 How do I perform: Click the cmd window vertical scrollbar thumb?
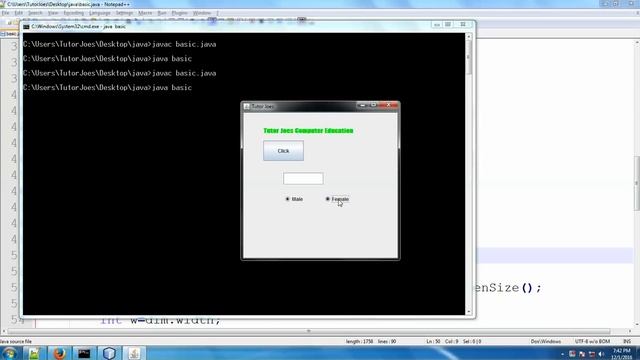[469, 57]
